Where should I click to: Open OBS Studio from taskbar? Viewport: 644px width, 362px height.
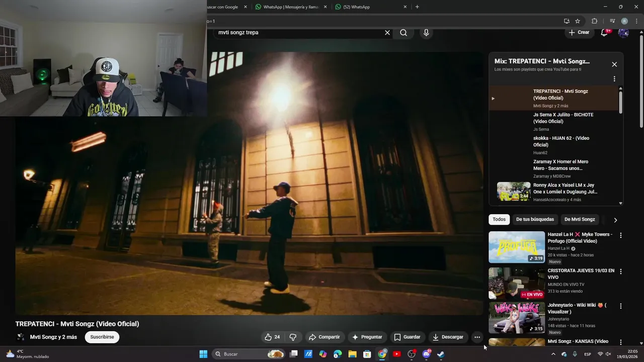(412, 354)
